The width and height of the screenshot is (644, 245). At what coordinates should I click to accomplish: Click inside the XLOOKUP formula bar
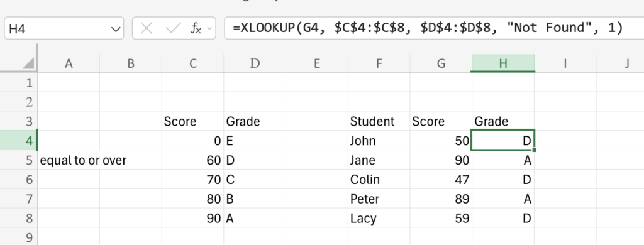[434, 28]
